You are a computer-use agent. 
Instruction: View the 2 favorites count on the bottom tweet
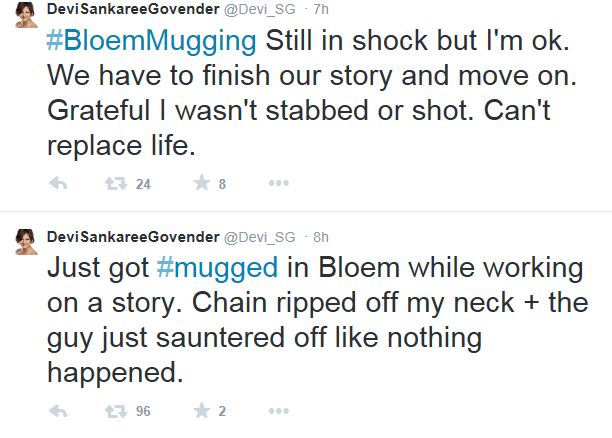click(222, 411)
